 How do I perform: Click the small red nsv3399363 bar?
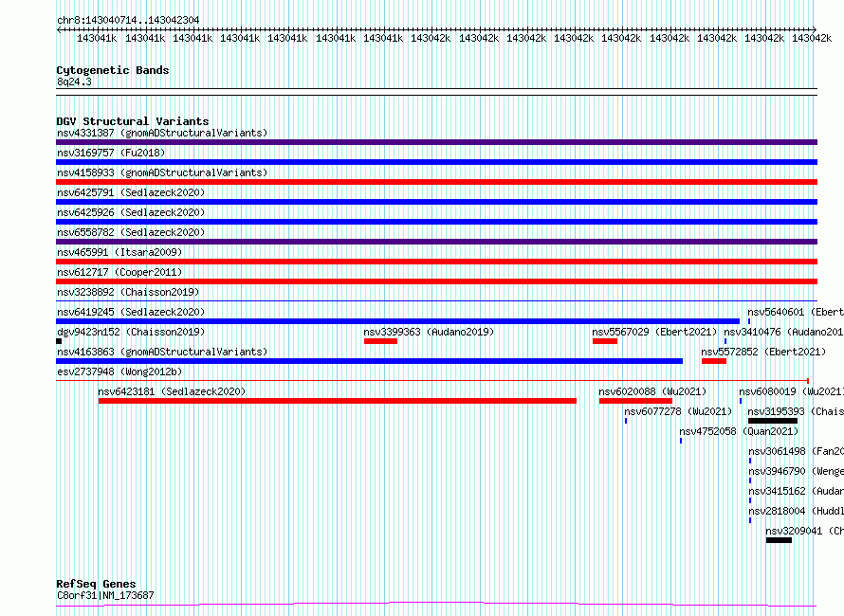point(380,341)
